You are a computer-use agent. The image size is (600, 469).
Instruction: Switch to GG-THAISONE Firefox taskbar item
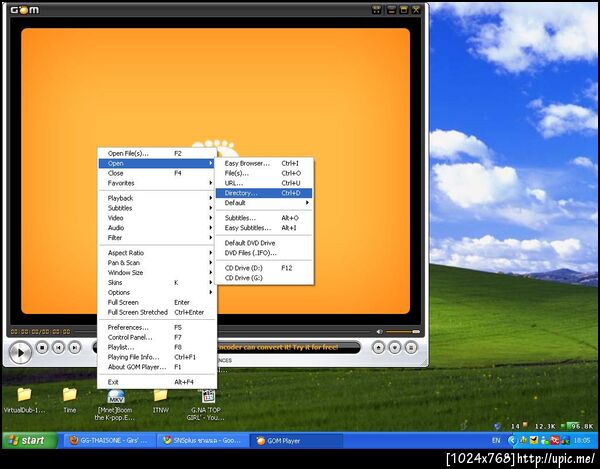pyautogui.click(x=109, y=441)
